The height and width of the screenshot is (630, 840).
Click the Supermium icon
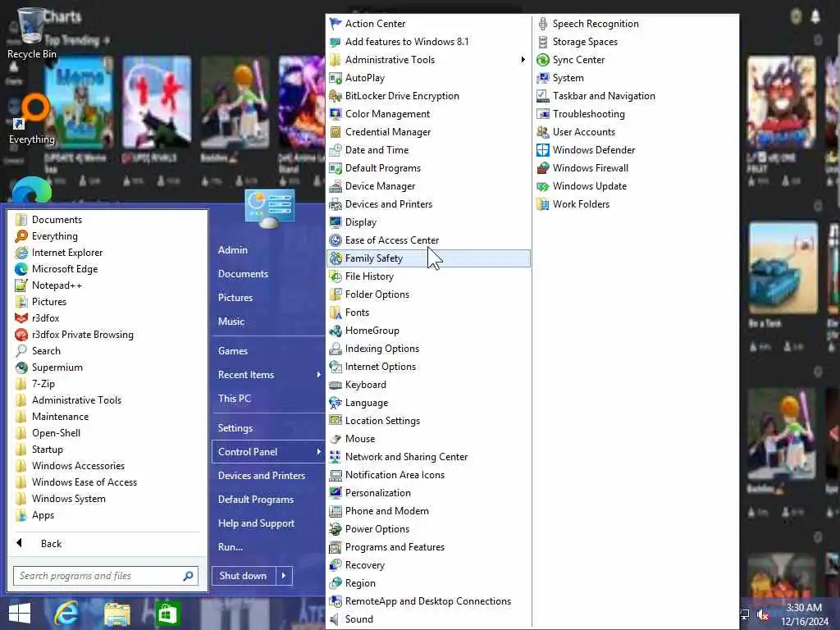coord(21,367)
